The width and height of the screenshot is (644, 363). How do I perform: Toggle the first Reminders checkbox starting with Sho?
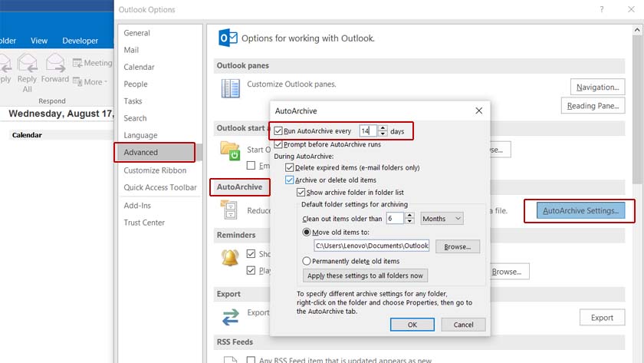(251, 254)
